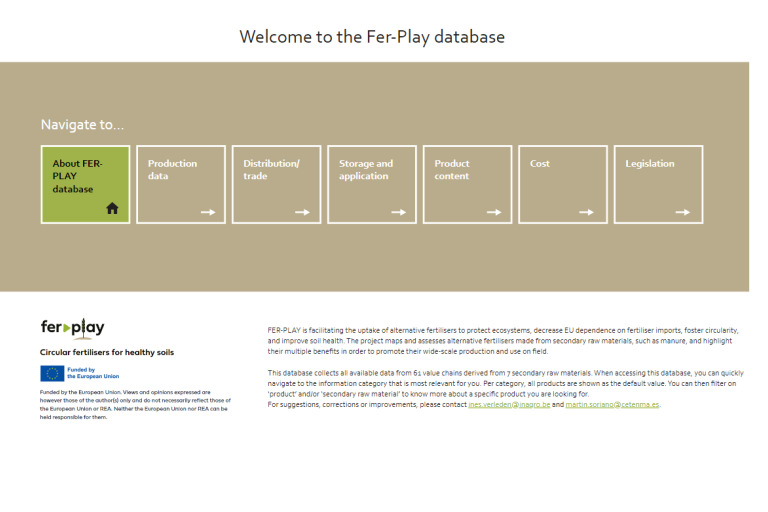Click the 'Welcome to the Fer-Play database' heading

click(372, 37)
